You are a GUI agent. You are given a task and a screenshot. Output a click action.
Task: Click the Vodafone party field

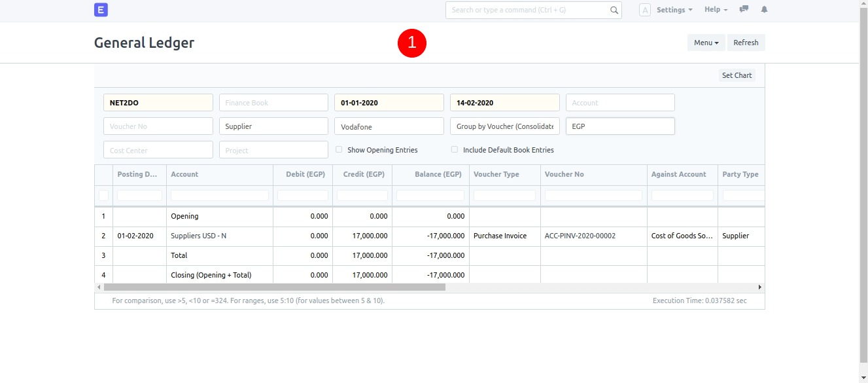[x=389, y=126]
